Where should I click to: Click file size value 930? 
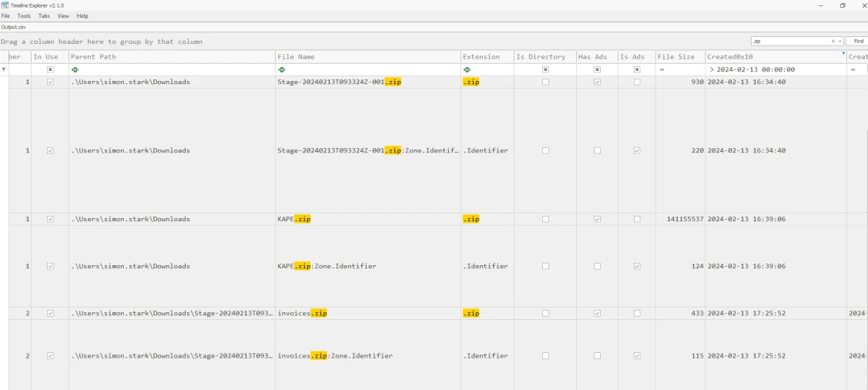click(x=698, y=82)
